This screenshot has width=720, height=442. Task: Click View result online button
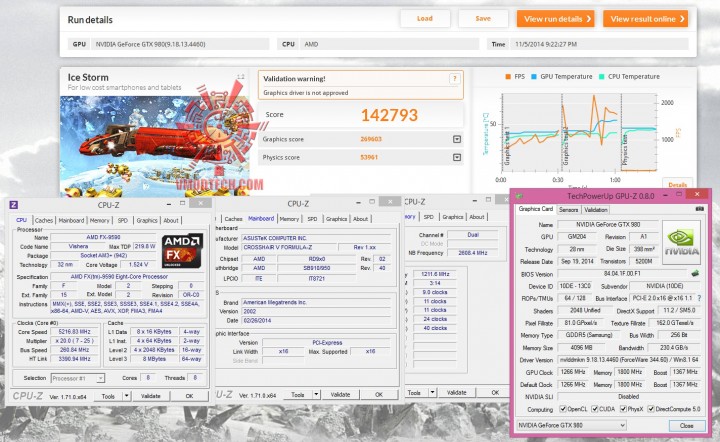(646, 19)
